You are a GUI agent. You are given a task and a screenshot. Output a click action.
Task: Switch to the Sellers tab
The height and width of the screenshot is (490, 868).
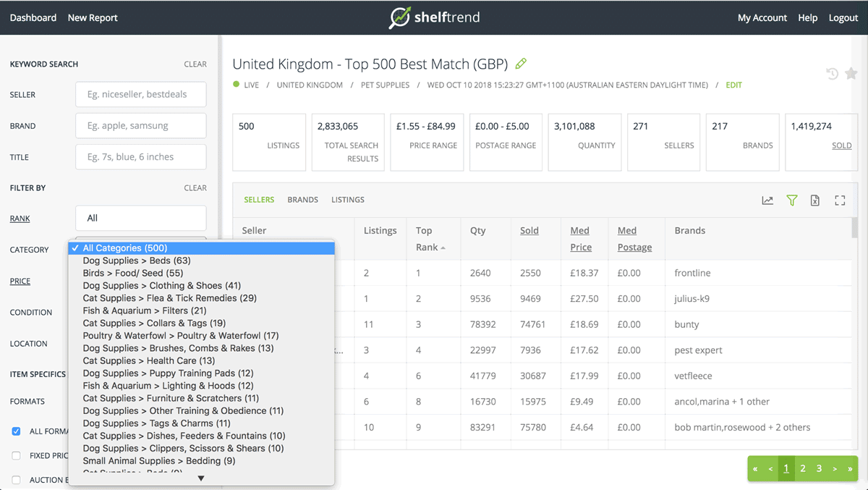(x=259, y=200)
